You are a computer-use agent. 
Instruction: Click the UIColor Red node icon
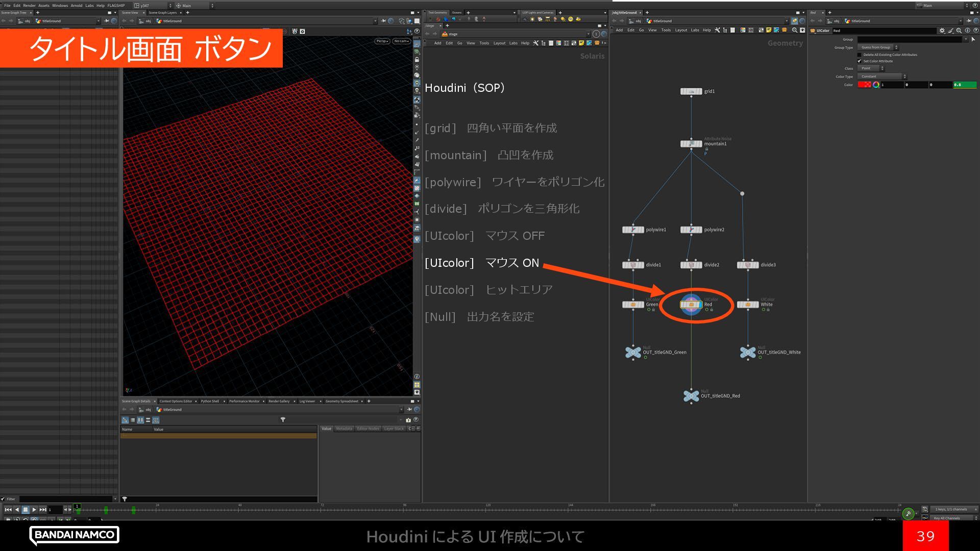[691, 305]
